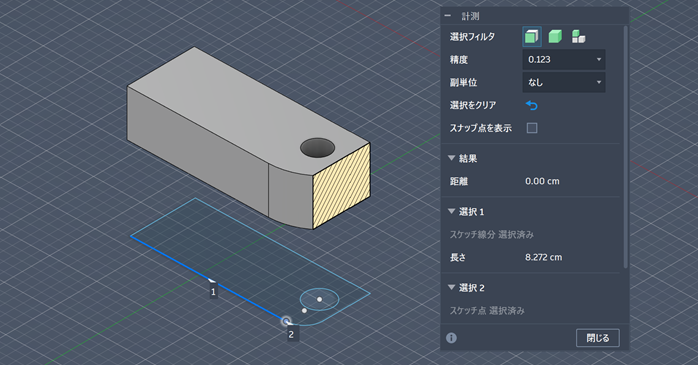Click the 計測 dialog title

tap(471, 16)
